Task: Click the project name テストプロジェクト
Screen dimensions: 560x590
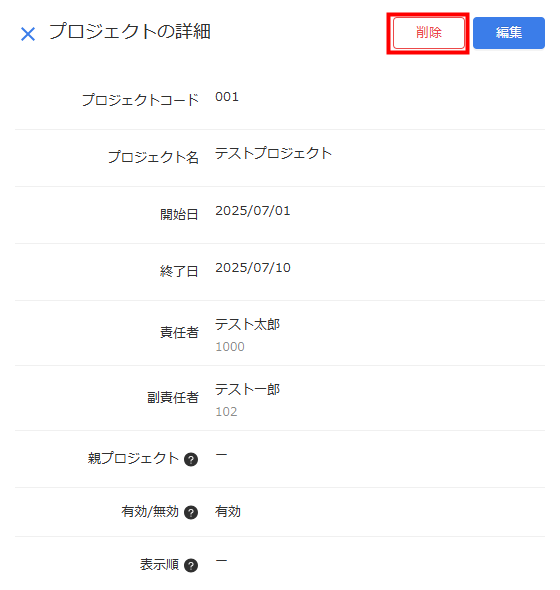Action: (273, 153)
